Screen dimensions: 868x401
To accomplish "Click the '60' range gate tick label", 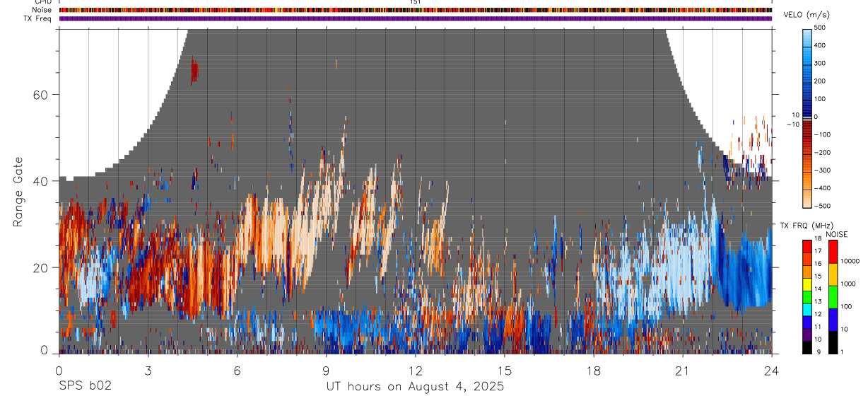I will (40, 94).
